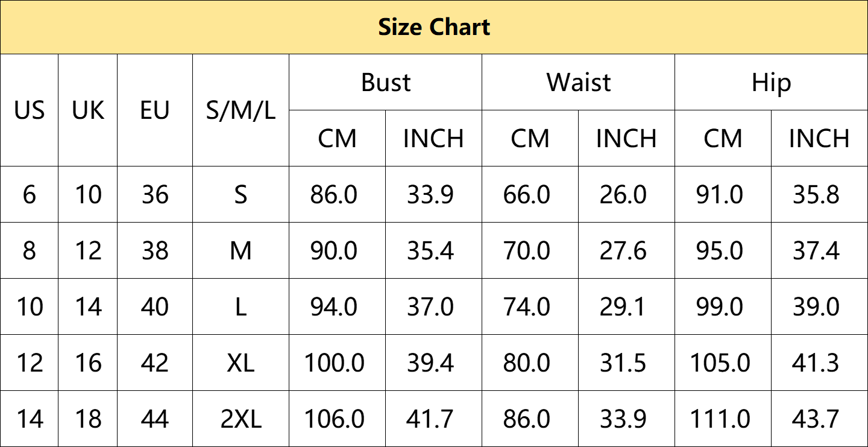Select the XL size cell

[241, 363]
